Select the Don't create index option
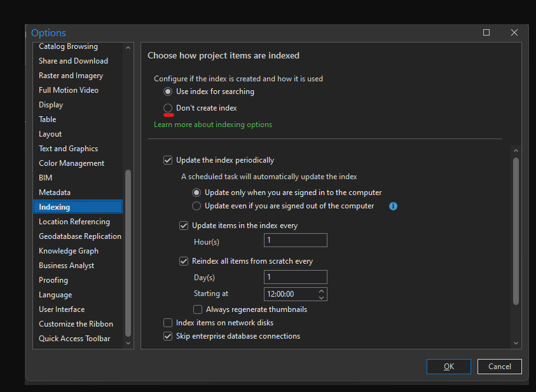 [x=168, y=108]
